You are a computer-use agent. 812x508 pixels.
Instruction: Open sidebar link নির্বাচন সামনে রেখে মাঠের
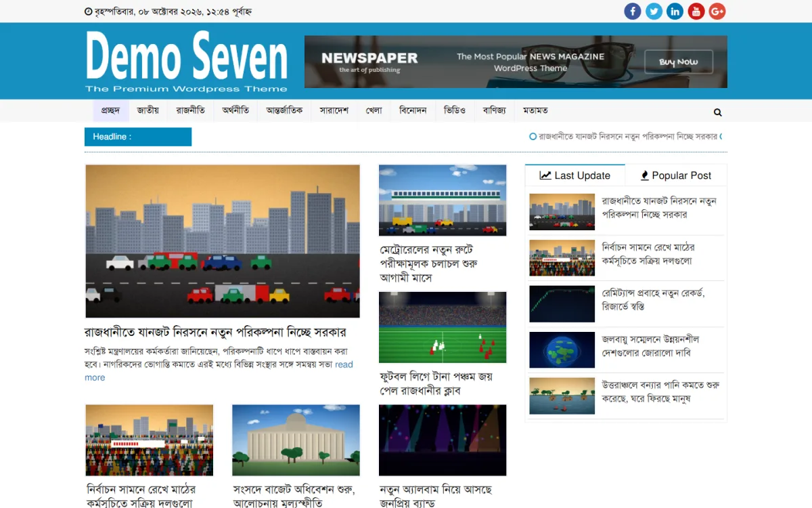648,254
